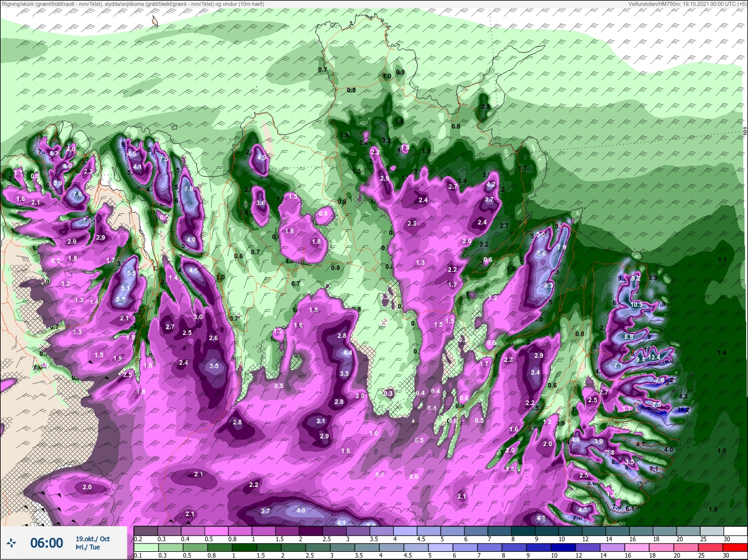Click the '4.2' precipitation value on the map
748x560 pixels.
pyautogui.click(x=491, y=185)
